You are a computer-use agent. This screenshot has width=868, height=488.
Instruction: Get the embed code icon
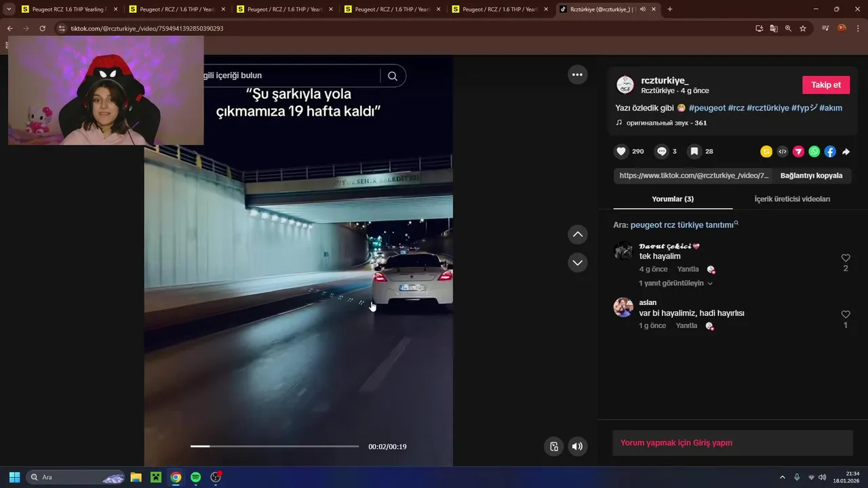(783, 152)
